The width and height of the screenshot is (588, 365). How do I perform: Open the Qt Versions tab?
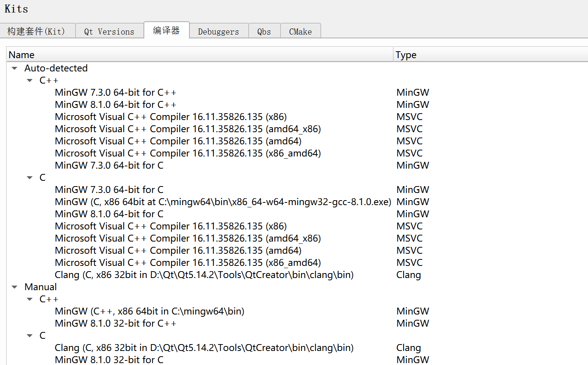(x=109, y=31)
